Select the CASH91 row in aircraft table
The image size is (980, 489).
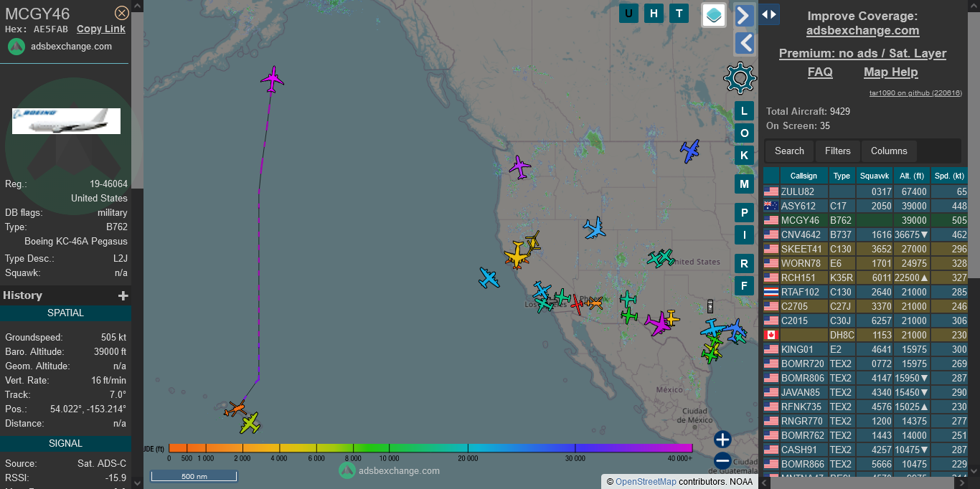coord(865,450)
